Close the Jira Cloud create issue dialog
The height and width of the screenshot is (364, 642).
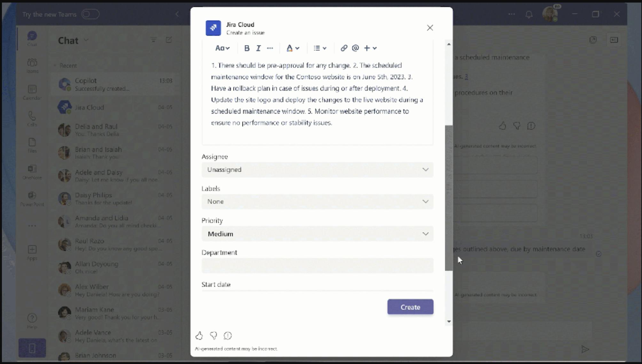[x=430, y=28]
